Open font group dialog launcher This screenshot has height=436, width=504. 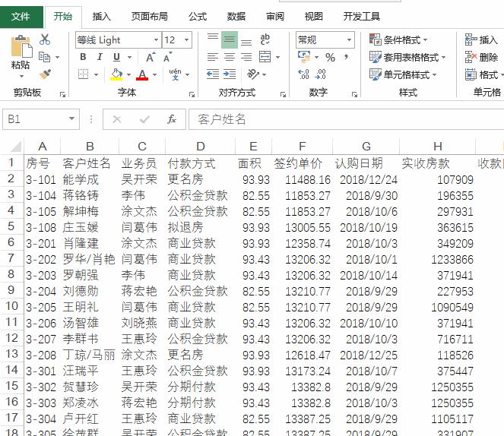(x=192, y=94)
